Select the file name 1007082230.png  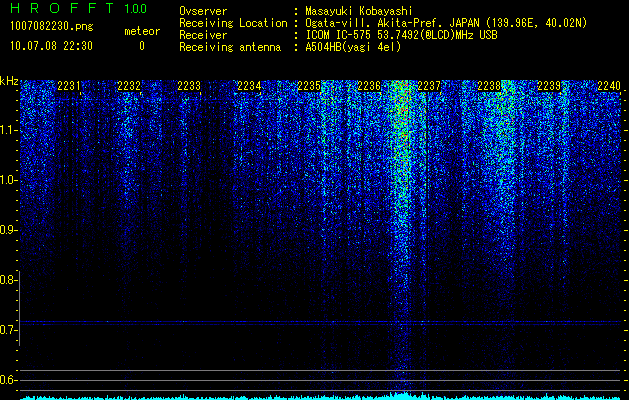tap(52, 26)
